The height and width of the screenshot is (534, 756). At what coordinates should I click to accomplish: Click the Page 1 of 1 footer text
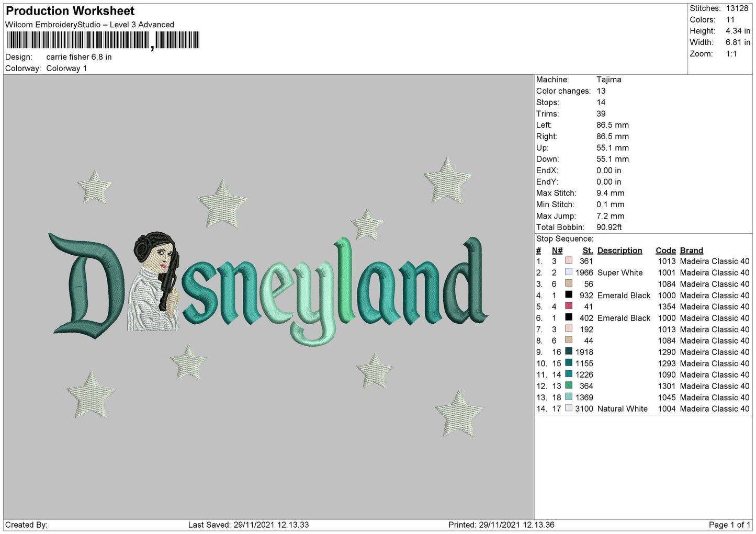[729, 525]
